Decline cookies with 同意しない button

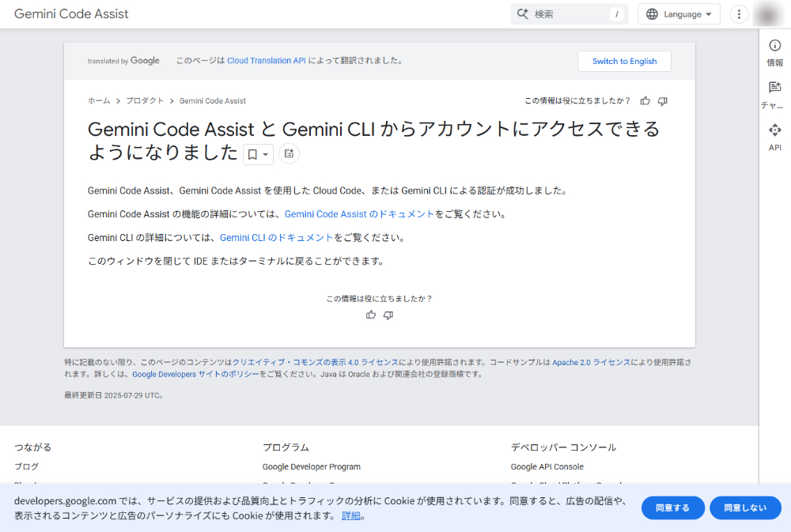[x=745, y=507]
